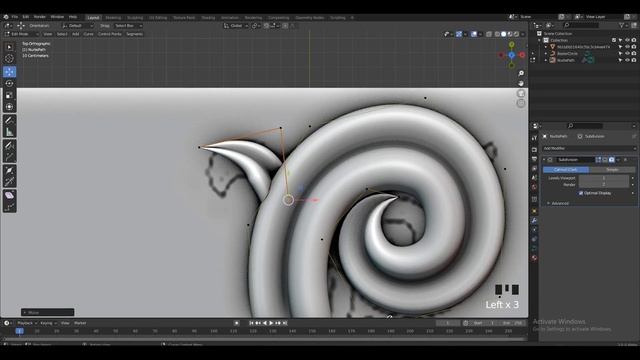
Task: Open the World properties tab icon
Action: coord(534,187)
